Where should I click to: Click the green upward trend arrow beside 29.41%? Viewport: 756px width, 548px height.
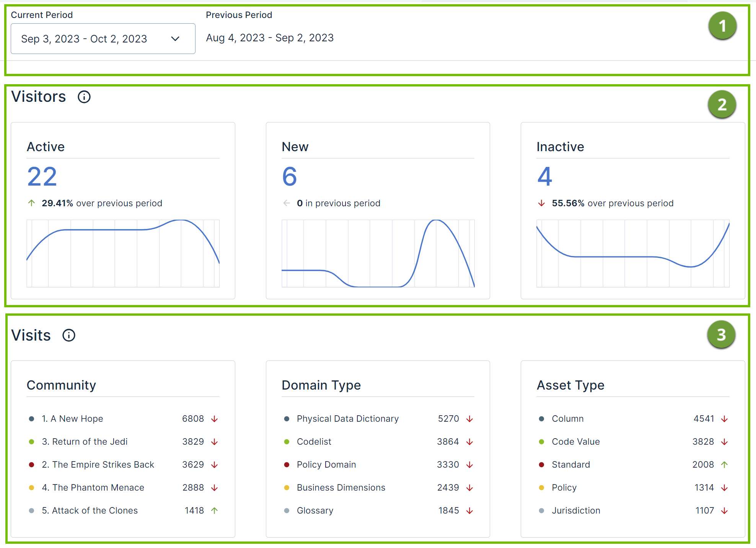pos(31,203)
